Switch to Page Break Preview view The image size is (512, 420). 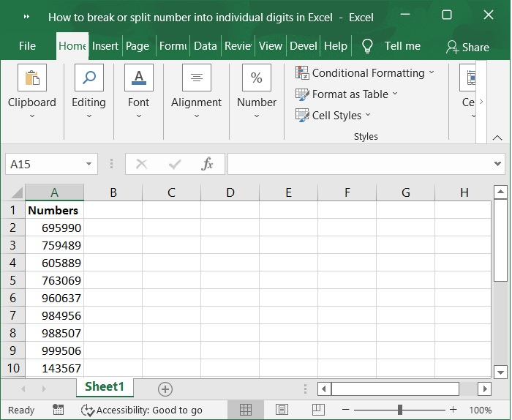click(x=318, y=410)
